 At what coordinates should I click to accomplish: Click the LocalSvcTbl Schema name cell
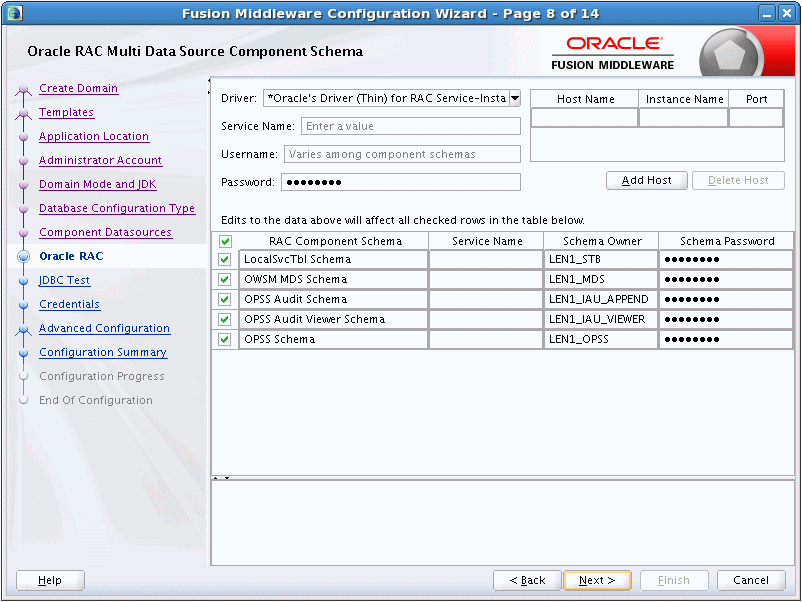pyautogui.click(x=333, y=259)
